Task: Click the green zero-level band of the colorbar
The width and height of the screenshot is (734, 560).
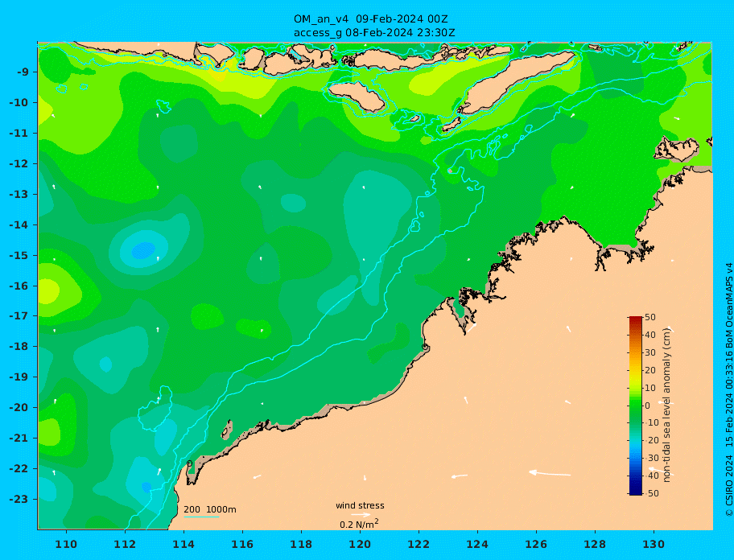Action: (x=635, y=406)
